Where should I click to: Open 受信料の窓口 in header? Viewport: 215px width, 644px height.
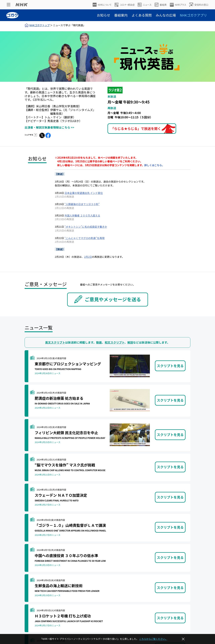click(x=199, y=5)
